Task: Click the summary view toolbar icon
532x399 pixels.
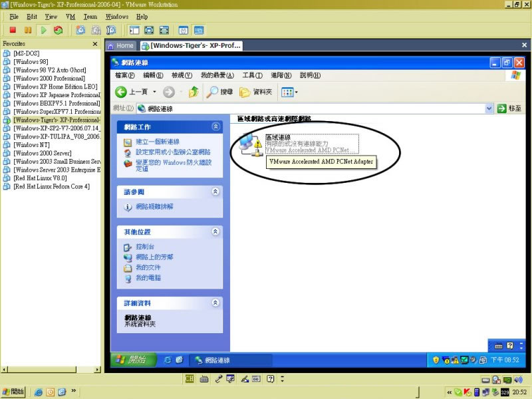Action: 184,30
